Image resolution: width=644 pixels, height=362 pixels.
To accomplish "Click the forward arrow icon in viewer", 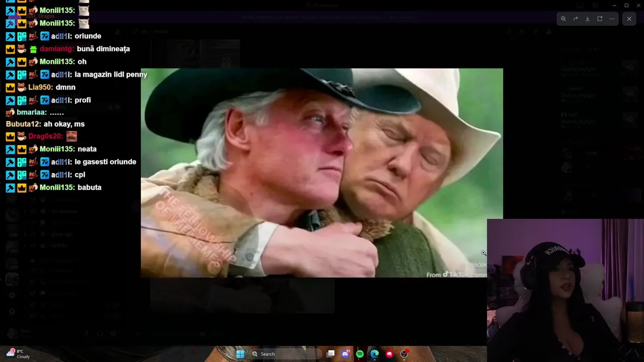I will click(576, 19).
